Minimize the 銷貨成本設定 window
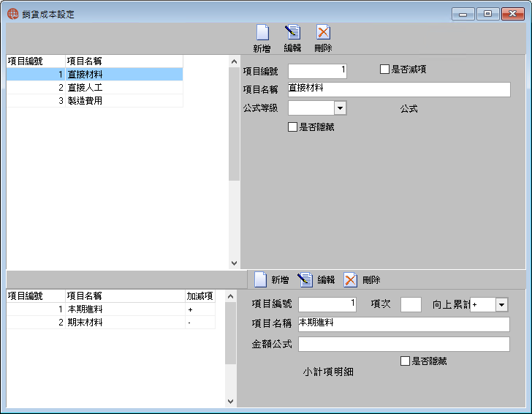This screenshot has width=532, height=414. pyautogui.click(x=463, y=14)
